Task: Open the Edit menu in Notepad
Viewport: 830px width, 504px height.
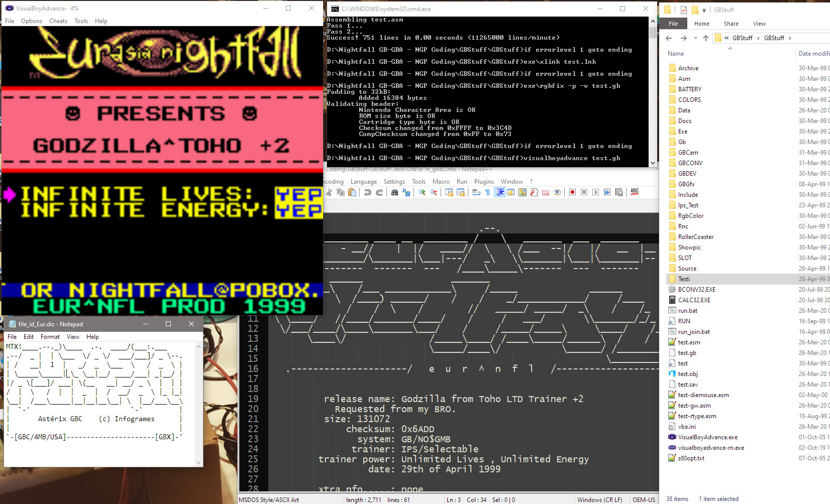Action: click(x=29, y=337)
